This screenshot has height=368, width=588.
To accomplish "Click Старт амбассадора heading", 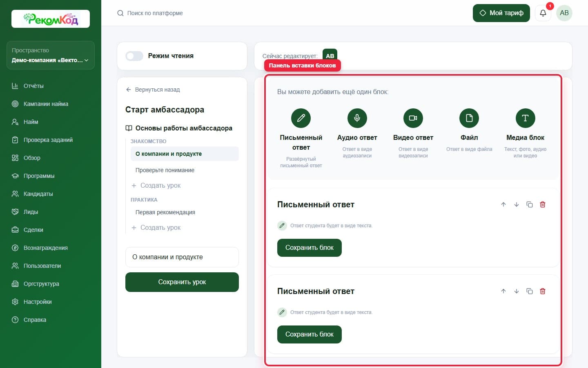I will point(165,110).
